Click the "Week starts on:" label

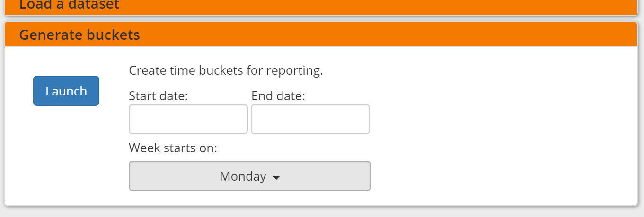pyautogui.click(x=173, y=148)
